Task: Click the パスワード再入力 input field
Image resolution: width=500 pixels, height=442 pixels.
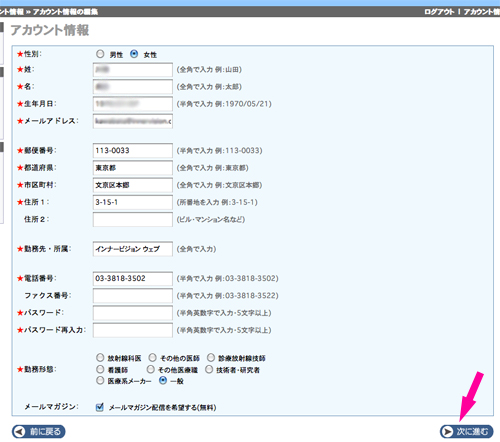Action: [x=133, y=330]
